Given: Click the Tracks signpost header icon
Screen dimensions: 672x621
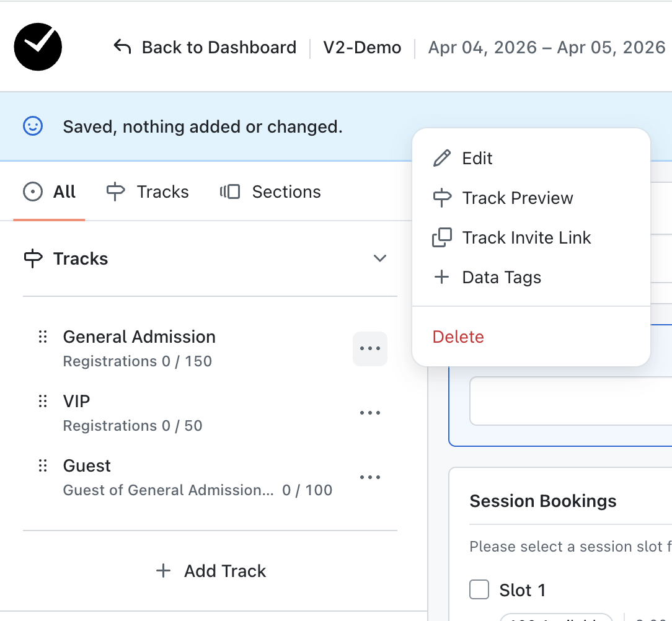Looking at the screenshot, I should (x=32, y=258).
